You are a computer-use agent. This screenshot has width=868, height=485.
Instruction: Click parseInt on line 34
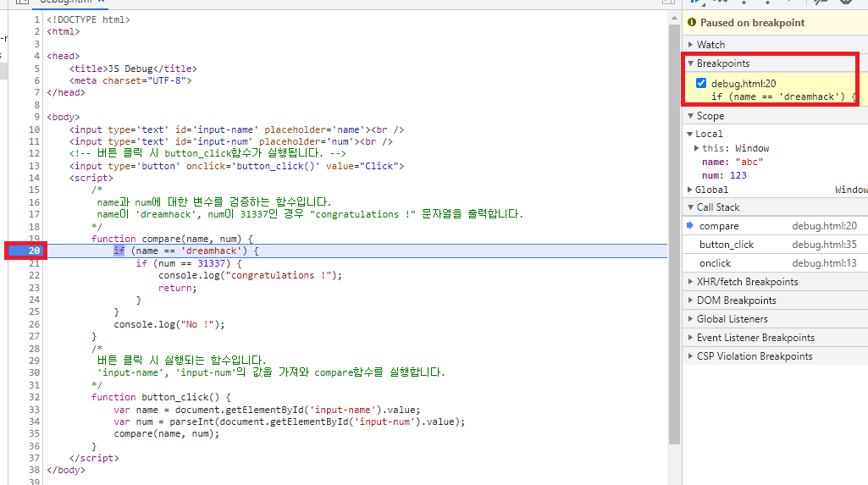pyautogui.click(x=191, y=422)
